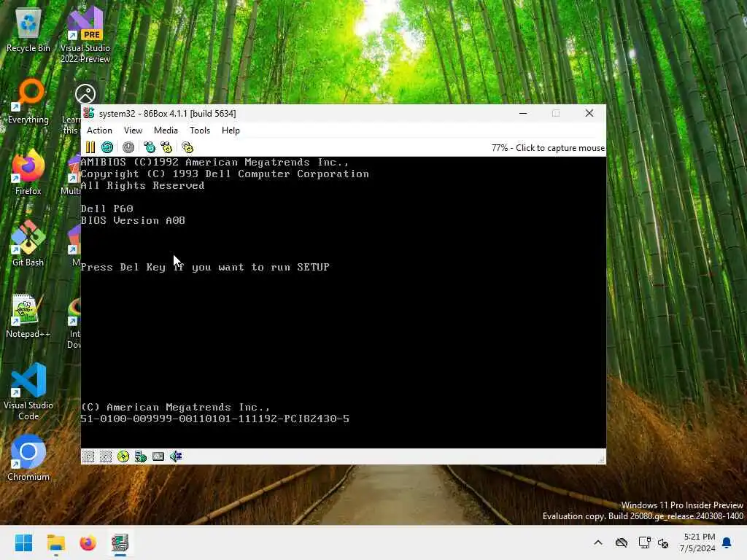Pause the emulation with the yellow pause icon
747x560 pixels.
coord(90,147)
